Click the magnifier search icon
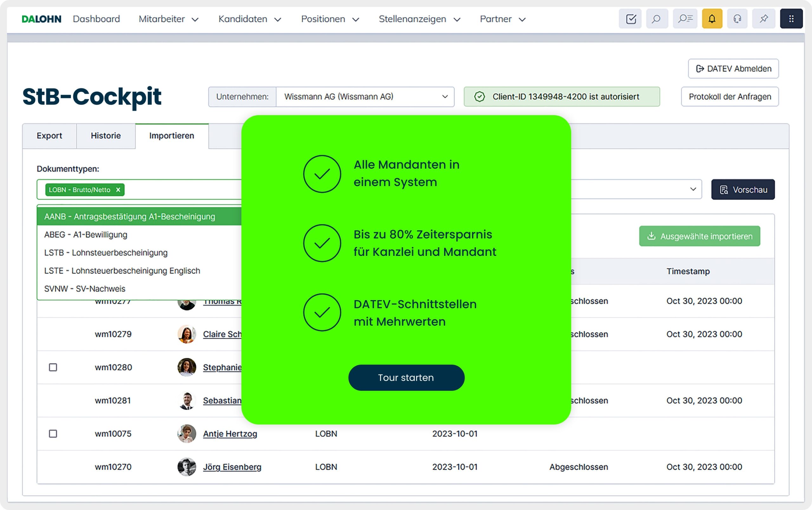Image resolution: width=812 pixels, height=510 pixels. [x=657, y=19]
